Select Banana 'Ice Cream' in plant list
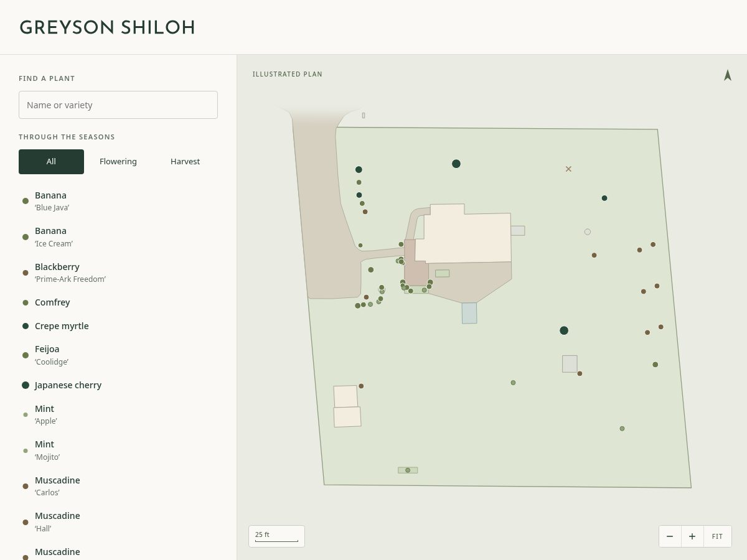The height and width of the screenshot is (560, 747). coord(118,237)
